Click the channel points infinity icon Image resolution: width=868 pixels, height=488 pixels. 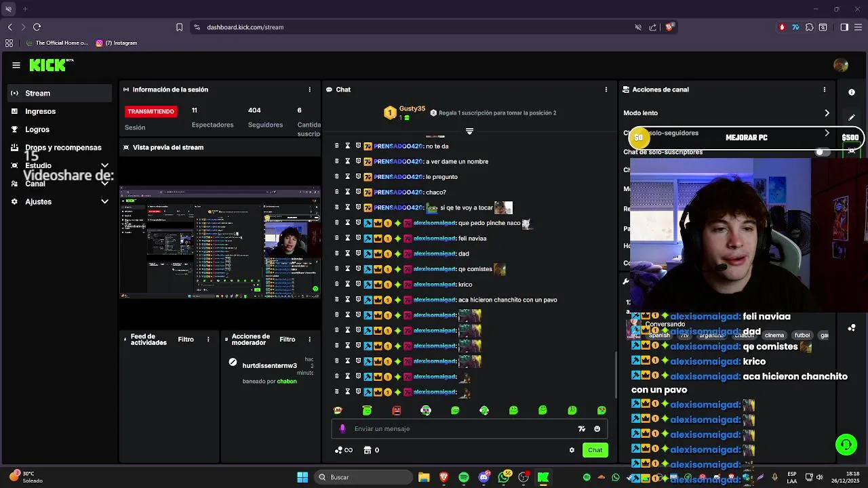tap(344, 450)
